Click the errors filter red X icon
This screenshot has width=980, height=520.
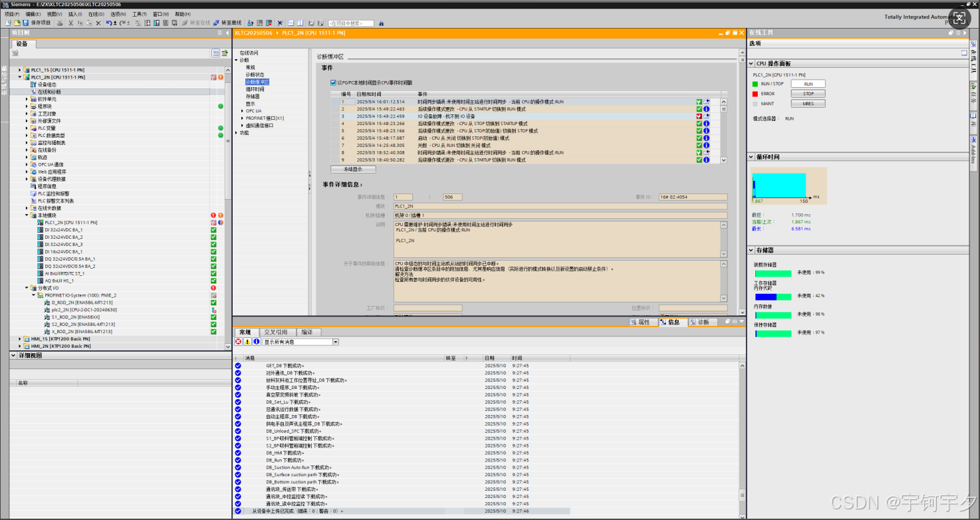point(238,342)
